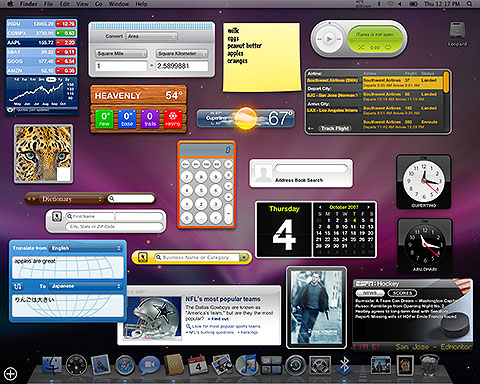
Task: Swap languages in the Translation widget
Action: click(x=17, y=286)
